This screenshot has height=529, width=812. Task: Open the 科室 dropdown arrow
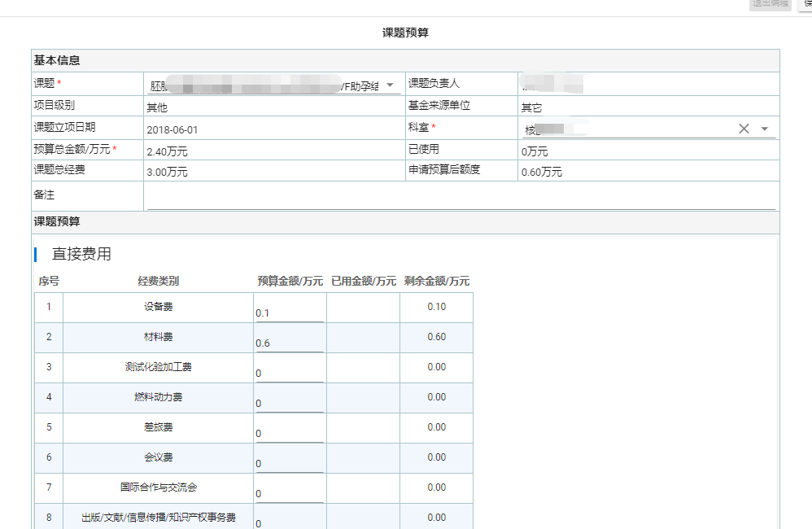click(765, 129)
